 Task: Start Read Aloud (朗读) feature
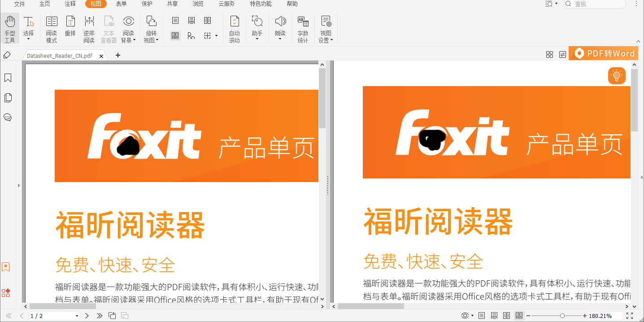[280, 28]
